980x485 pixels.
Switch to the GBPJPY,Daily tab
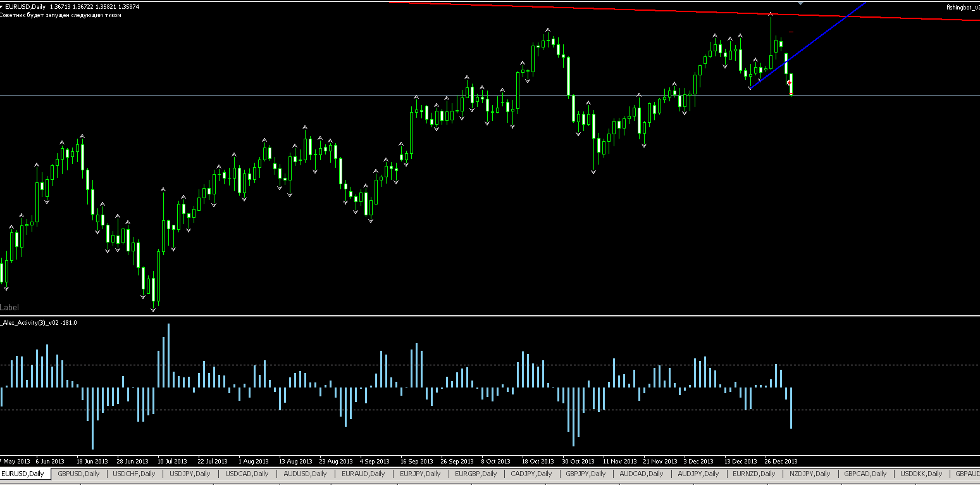[x=585, y=474]
